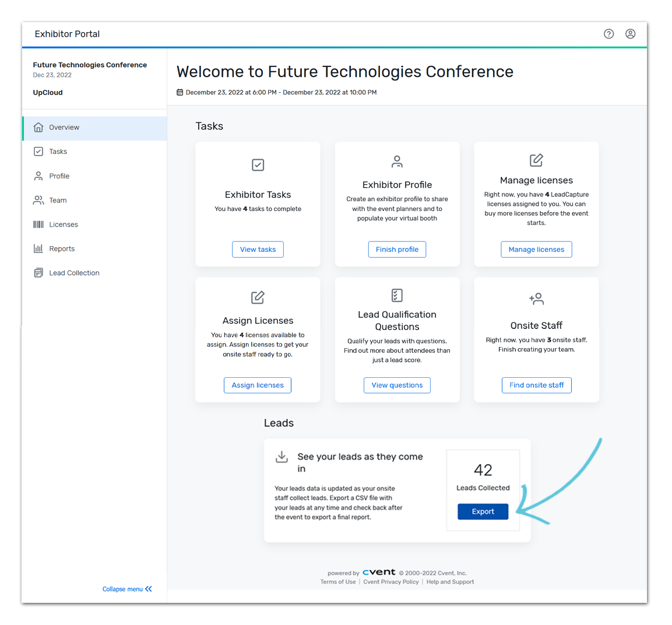
Task: Click the Lead Collection icon in sidebar
Action: pos(38,272)
